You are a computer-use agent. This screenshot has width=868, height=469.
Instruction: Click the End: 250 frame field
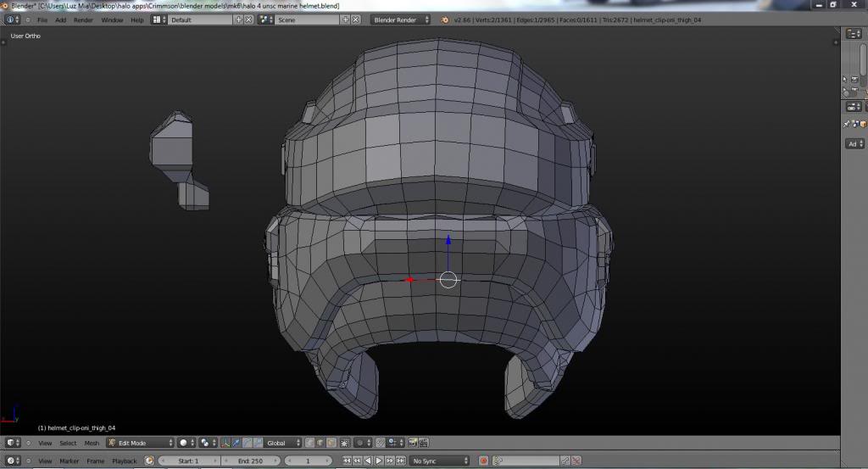(252, 461)
